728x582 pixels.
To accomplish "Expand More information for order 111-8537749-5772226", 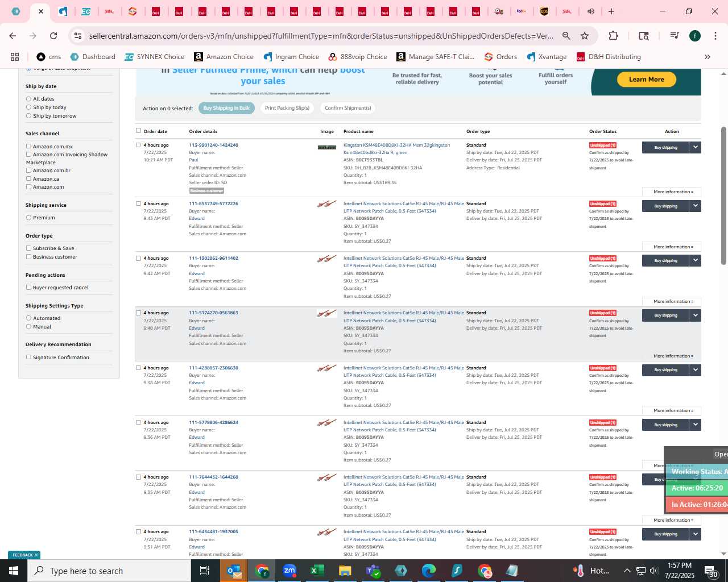I will pyautogui.click(x=672, y=247).
